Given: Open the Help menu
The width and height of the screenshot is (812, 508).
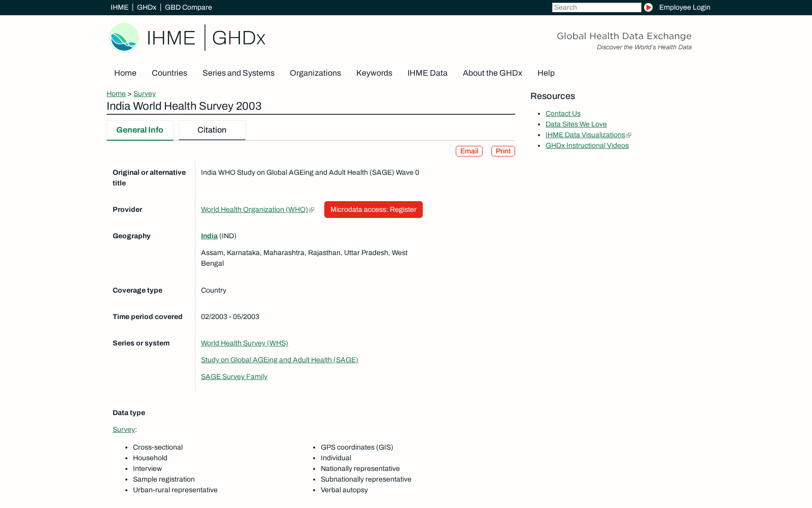Looking at the screenshot, I should click(x=546, y=73).
